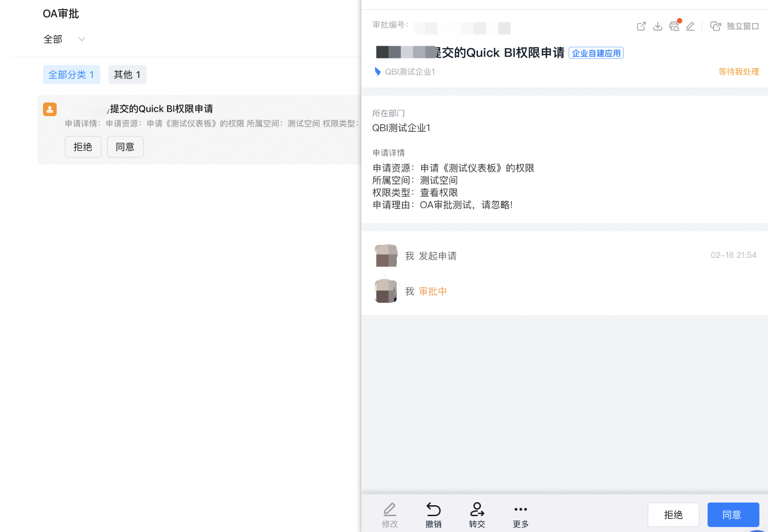Viewport: 768px width, 532px height.
Task: Print the approval form
Action: pyautogui.click(x=674, y=26)
